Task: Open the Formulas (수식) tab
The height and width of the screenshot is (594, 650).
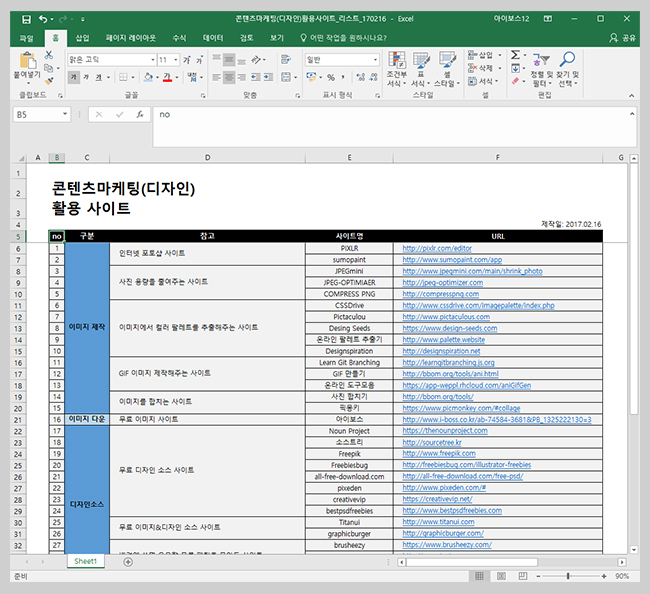Action: pyautogui.click(x=179, y=38)
